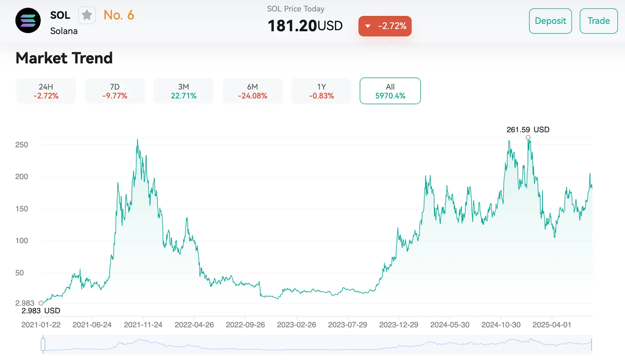Choose the 1Y time range tab
The image size is (625, 364).
click(x=321, y=91)
